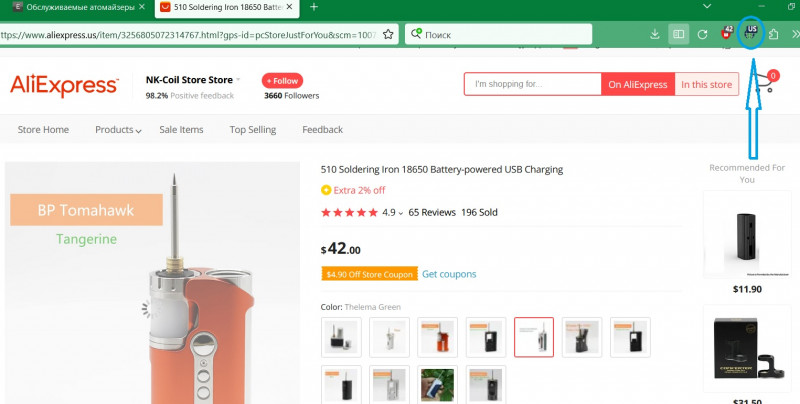Viewport: 800px width, 404px height.
Task: Open the extensions puzzle piece menu
Action: 773,34
